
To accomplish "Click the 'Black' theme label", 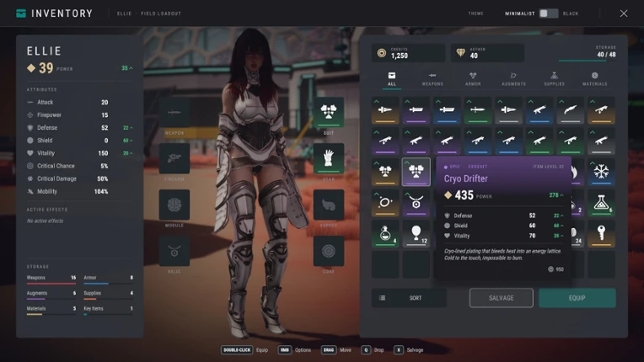I will click(571, 13).
